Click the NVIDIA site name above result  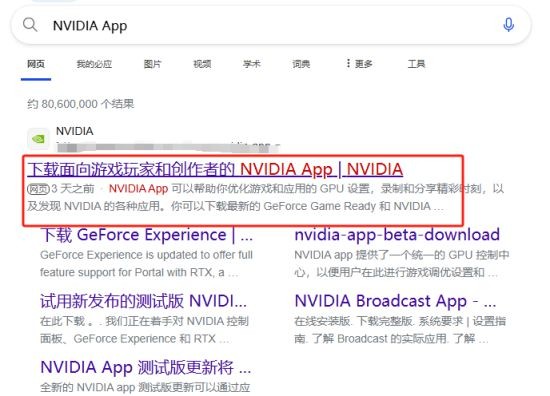point(75,131)
